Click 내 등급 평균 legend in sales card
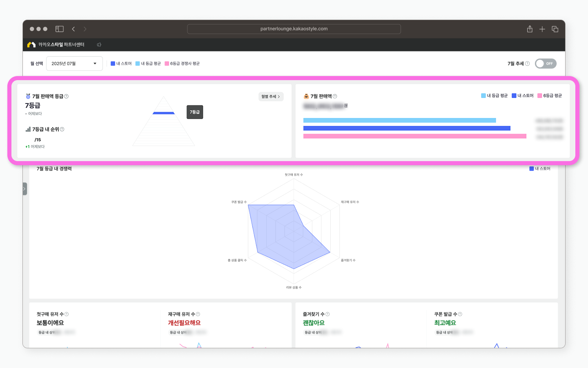 point(494,96)
